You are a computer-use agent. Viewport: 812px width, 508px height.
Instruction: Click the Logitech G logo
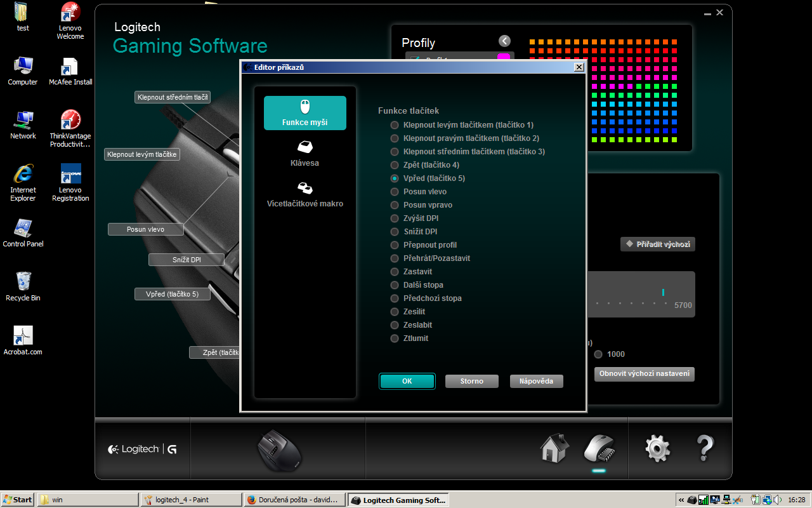tap(142, 449)
